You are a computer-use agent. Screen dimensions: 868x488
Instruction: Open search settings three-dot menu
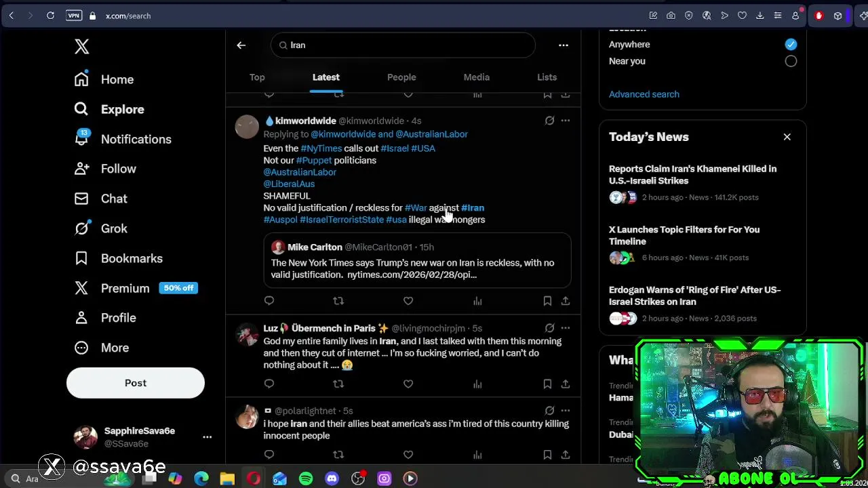(x=564, y=45)
